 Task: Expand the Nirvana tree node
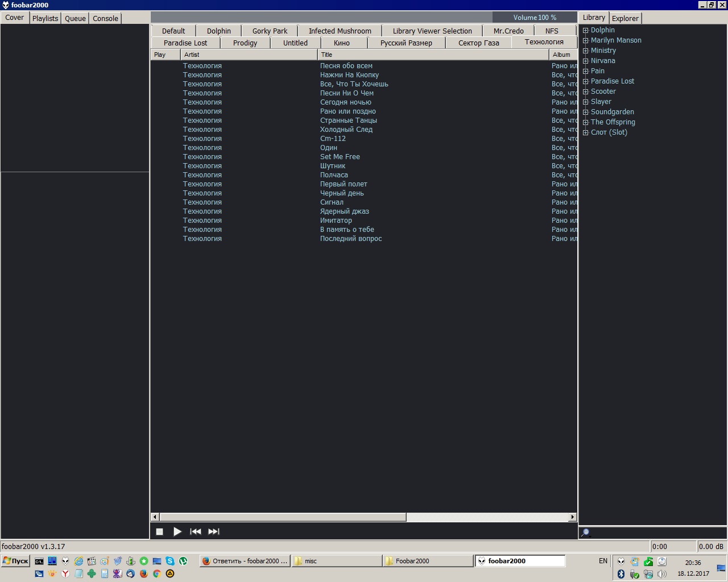point(585,61)
